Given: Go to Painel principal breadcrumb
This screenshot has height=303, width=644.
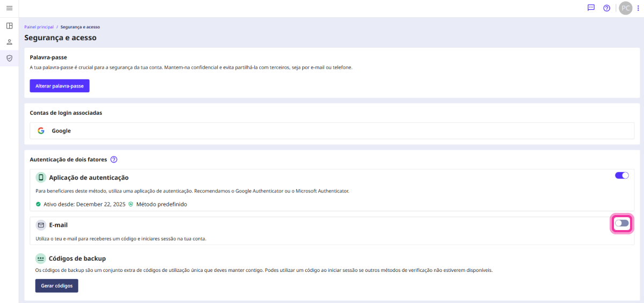Looking at the screenshot, I should click(39, 27).
